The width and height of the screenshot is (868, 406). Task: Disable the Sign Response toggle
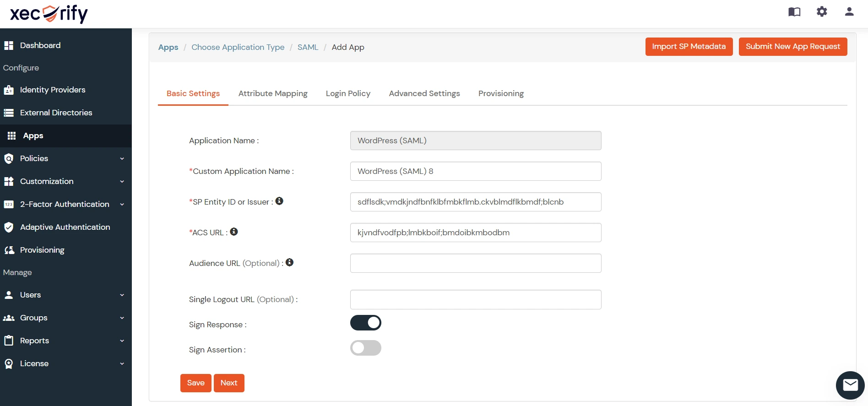[365, 323]
